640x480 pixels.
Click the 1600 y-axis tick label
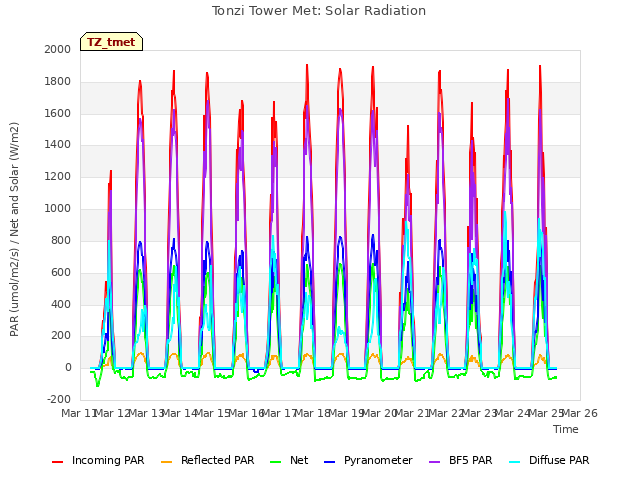pyautogui.click(x=58, y=113)
